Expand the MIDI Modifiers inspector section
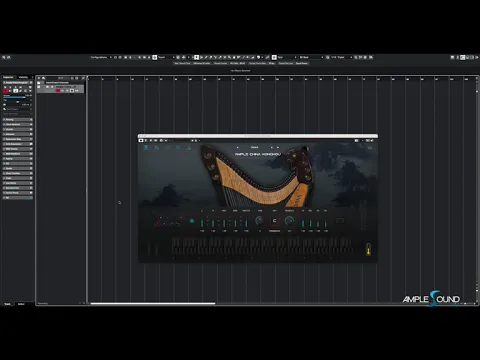The width and height of the screenshot is (480, 360). (18, 154)
